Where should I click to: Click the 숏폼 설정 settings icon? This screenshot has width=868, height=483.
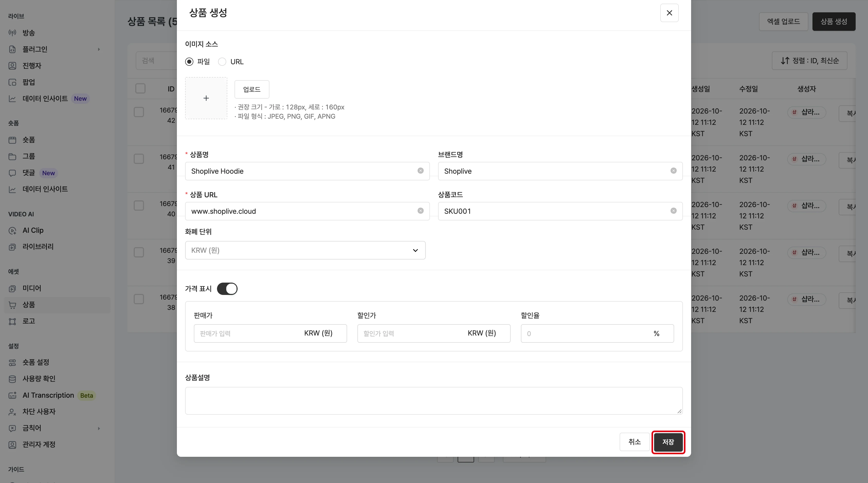(12, 362)
